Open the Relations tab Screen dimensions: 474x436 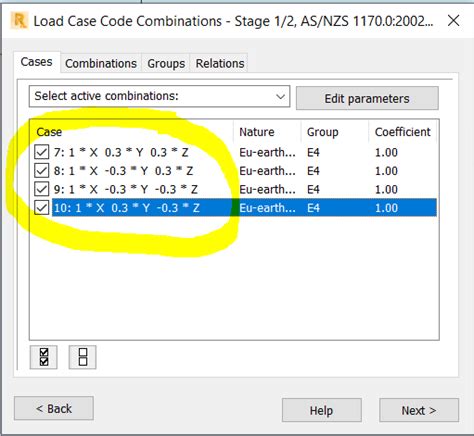[x=220, y=63]
